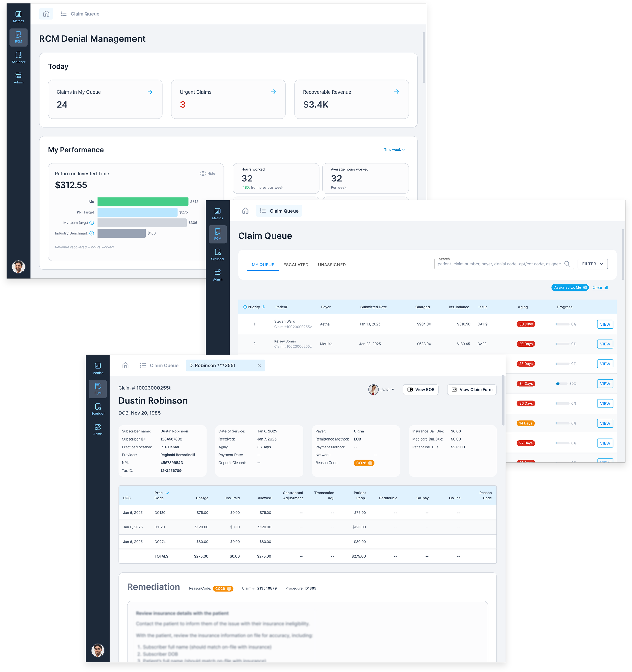Viewport: 632px width, 672px height.
Task: Click the arrow on the Urgent Claims card
Action: [273, 92]
